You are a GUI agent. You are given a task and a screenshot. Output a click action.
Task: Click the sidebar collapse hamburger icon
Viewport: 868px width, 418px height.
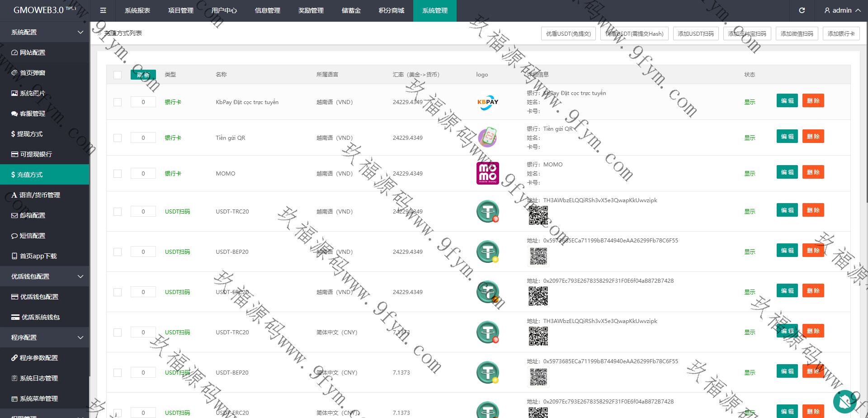[x=103, y=10]
